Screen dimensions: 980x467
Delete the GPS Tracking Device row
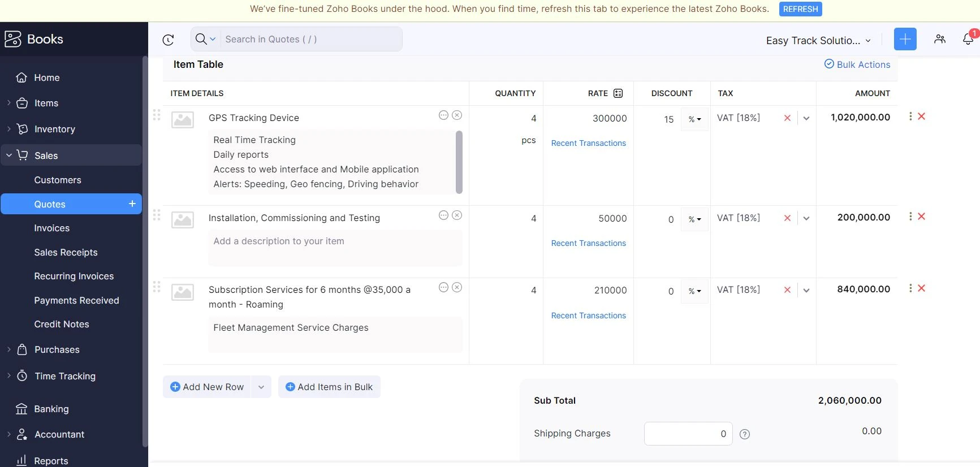pos(921,116)
